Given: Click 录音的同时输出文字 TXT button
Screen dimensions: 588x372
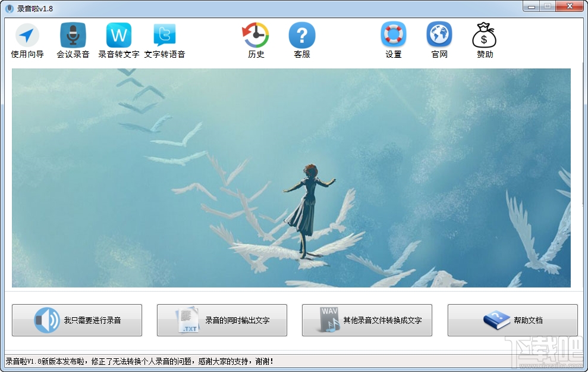Looking at the screenshot, I should [x=221, y=320].
